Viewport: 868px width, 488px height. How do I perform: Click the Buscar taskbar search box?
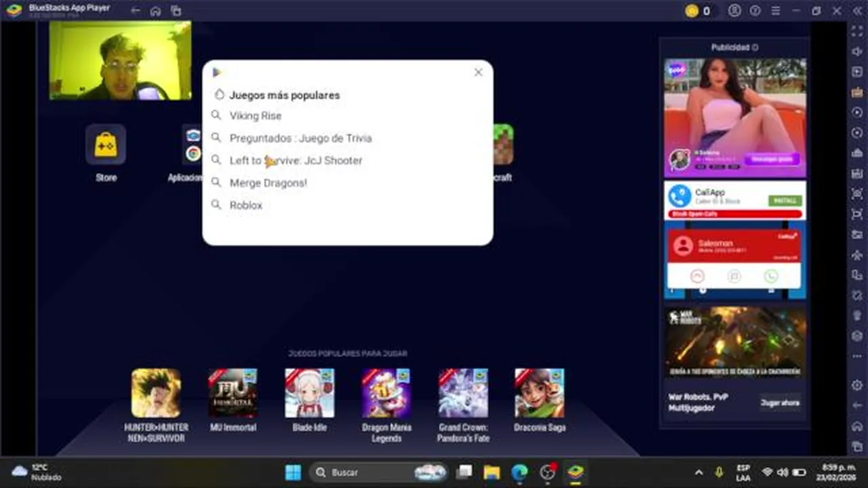tap(380, 472)
